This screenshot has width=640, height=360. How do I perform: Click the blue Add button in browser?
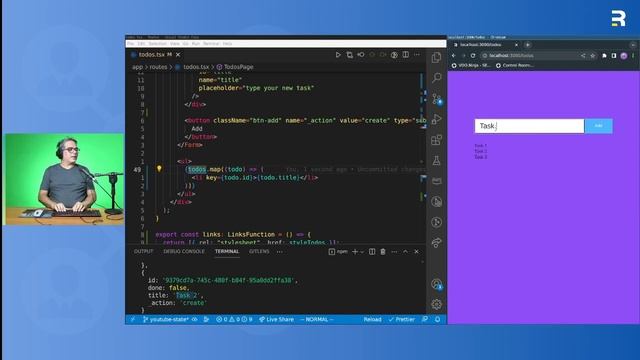point(598,126)
